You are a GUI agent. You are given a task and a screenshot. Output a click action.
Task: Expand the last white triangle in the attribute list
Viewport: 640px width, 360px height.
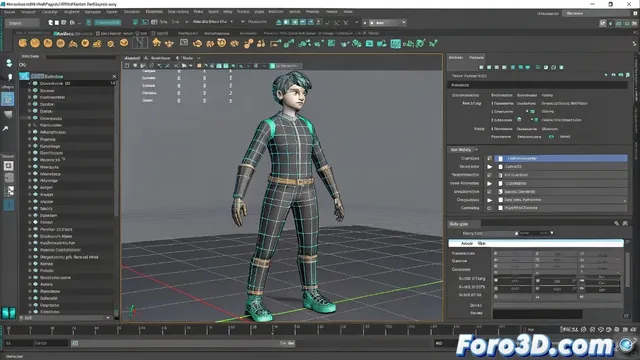489,200
